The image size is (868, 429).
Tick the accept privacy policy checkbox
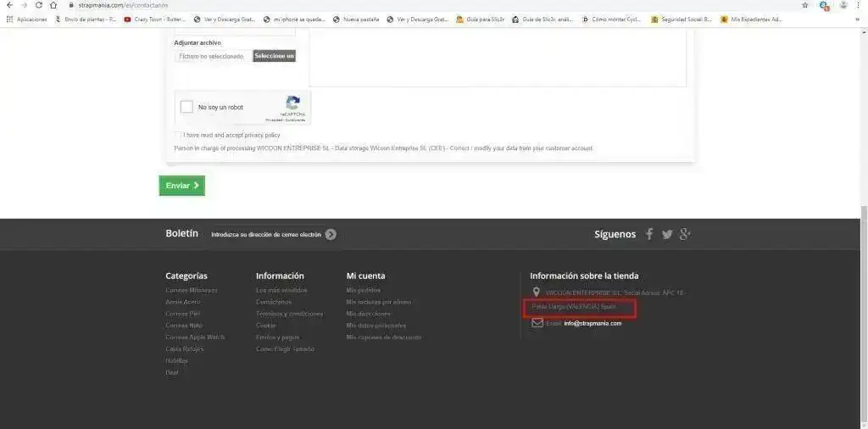[178, 135]
